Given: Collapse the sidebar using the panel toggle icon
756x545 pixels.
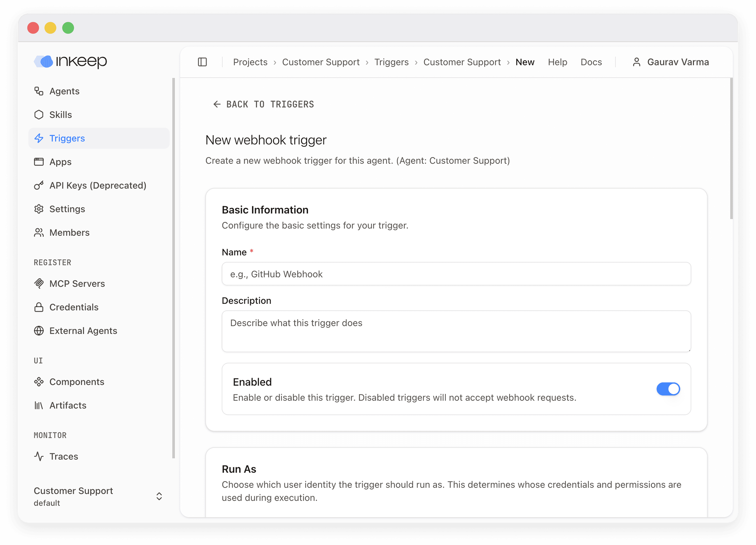Looking at the screenshot, I should [x=202, y=62].
